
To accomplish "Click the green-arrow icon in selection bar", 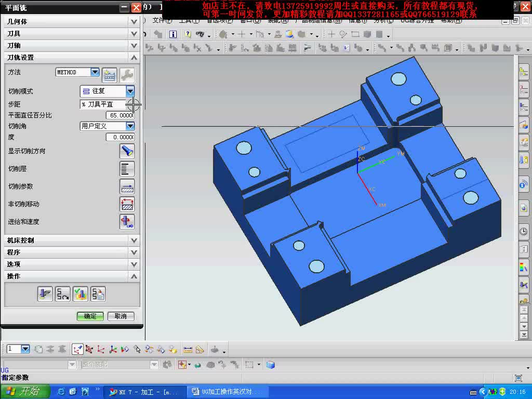I will (198, 365).
